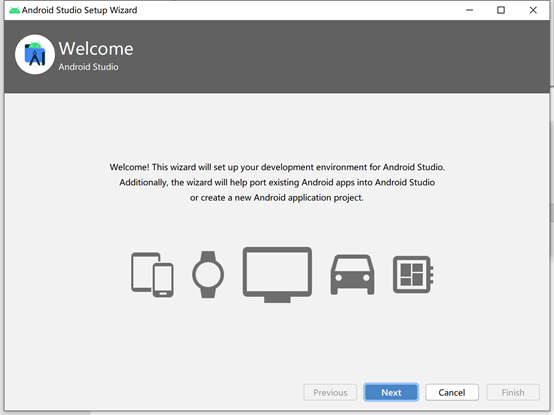The height and width of the screenshot is (415, 554).
Task: Click the greyed-out Finish button
Action: click(x=513, y=392)
